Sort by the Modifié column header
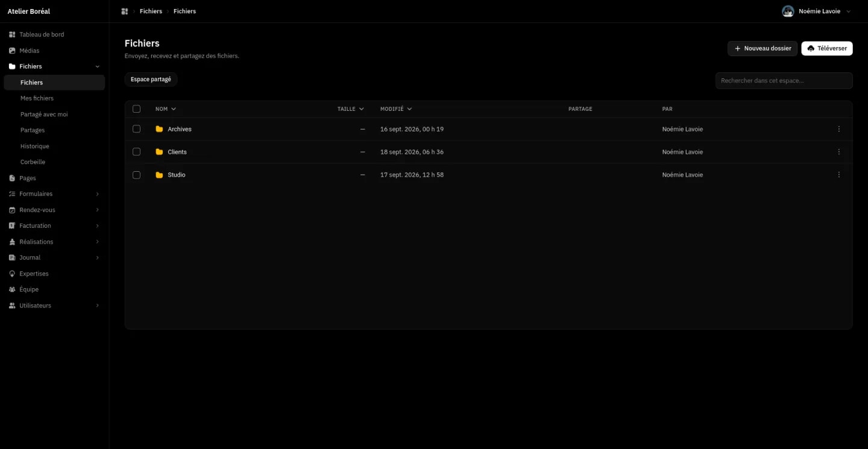The image size is (868, 449). (x=396, y=109)
